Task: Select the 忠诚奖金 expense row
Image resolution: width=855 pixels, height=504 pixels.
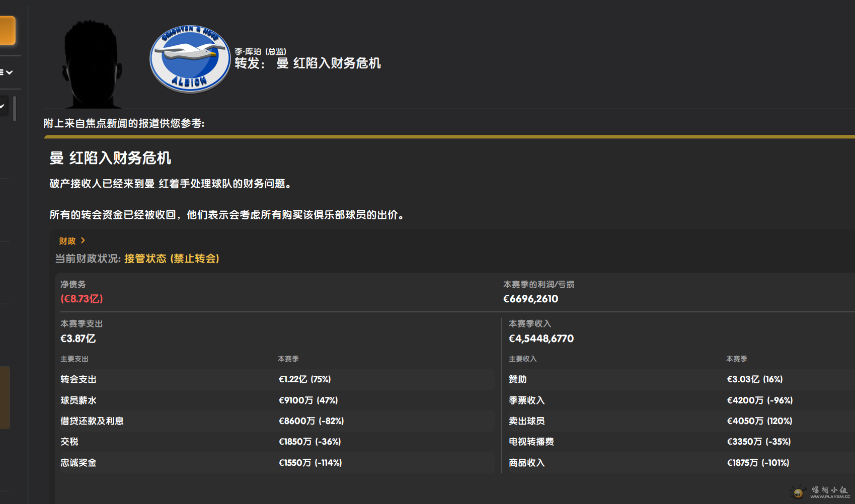Action: click(276, 463)
